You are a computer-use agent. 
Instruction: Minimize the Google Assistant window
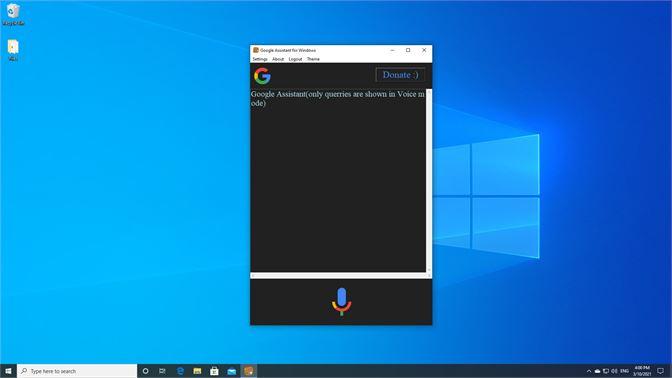click(x=392, y=50)
